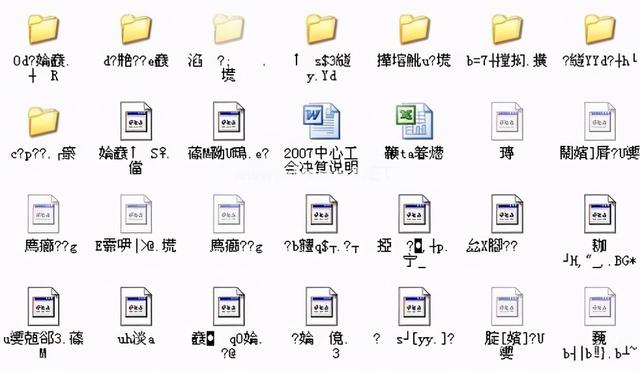This screenshot has height=371, width=640.
Task: Select the file with "S♀." in its name
Action: (136, 121)
